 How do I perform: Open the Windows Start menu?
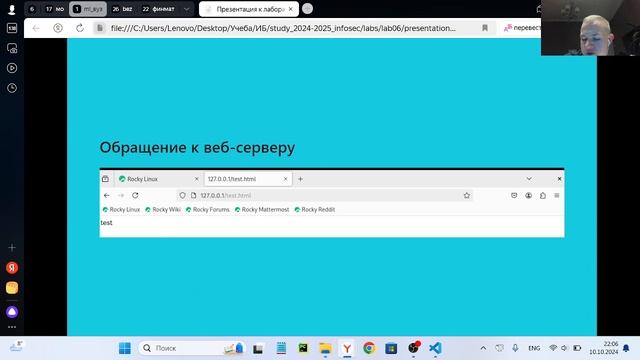(125, 348)
